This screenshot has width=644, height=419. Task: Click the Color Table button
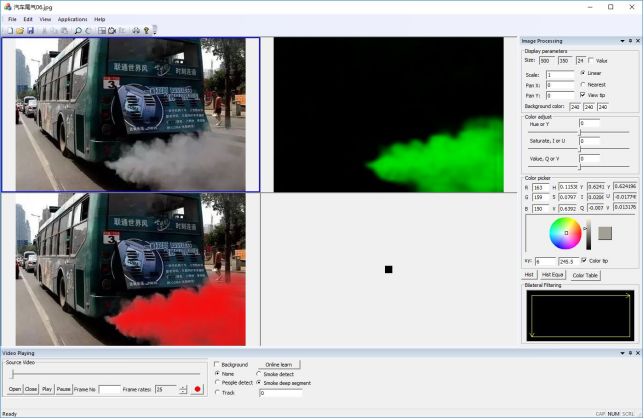(x=585, y=275)
